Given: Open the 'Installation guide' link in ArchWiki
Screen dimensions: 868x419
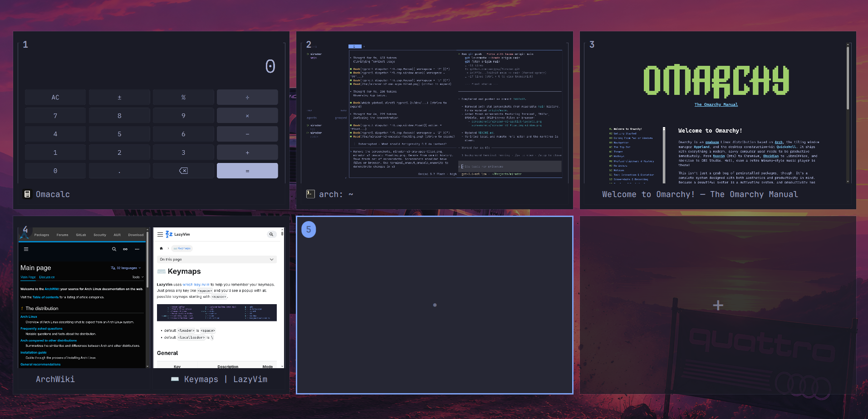Looking at the screenshot, I should point(34,352).
